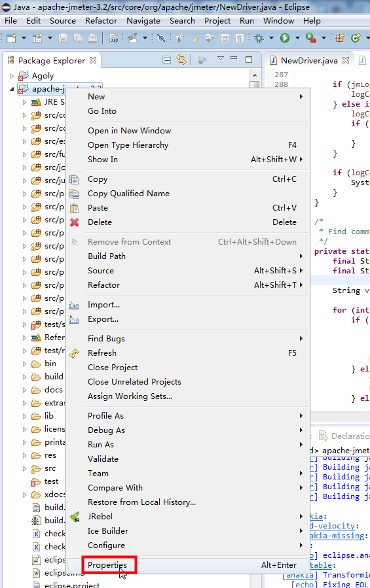370x588 pixels.
Task: Open JRebel submenu
Action: point(188,516)
